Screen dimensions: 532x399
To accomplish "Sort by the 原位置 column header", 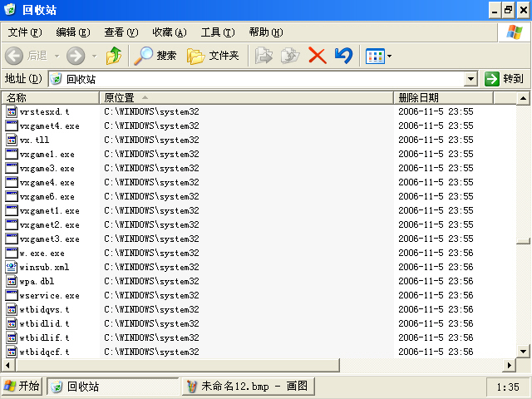I will 246,98.
